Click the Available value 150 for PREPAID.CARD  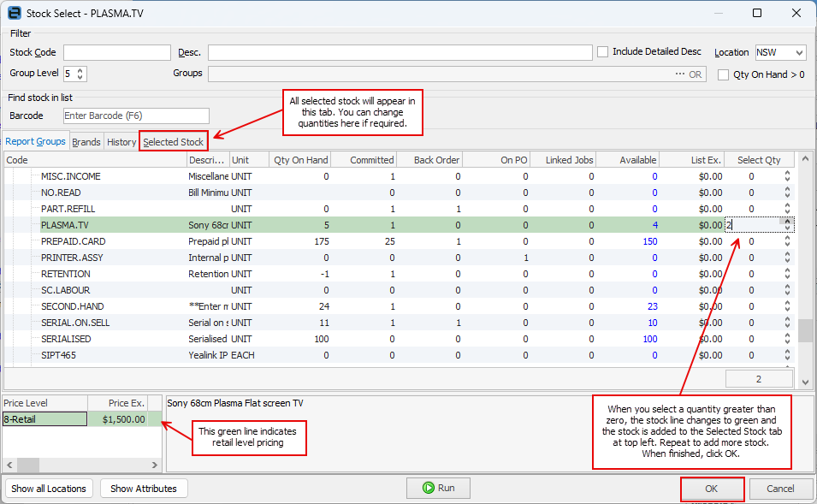tap(649, 241)
